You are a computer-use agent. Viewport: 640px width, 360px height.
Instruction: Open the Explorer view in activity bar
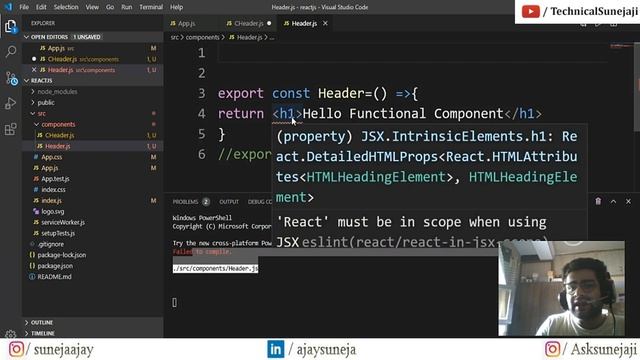[11, 27]
